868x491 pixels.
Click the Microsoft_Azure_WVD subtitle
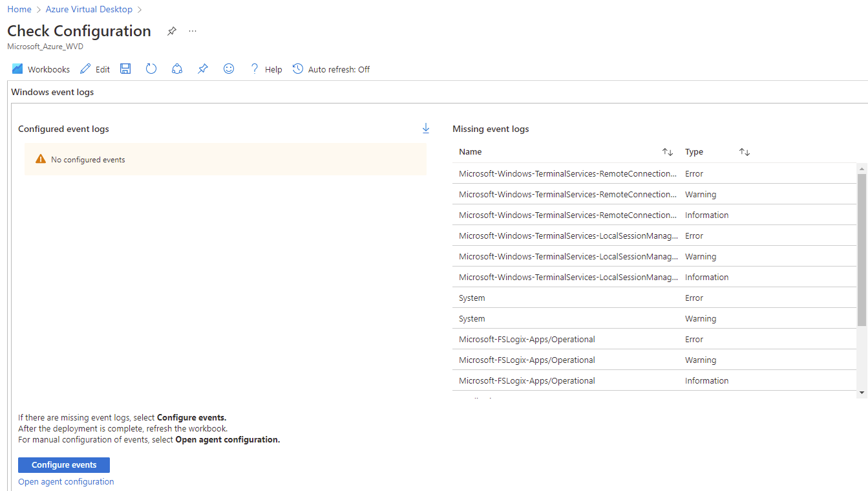coord(45,47)
